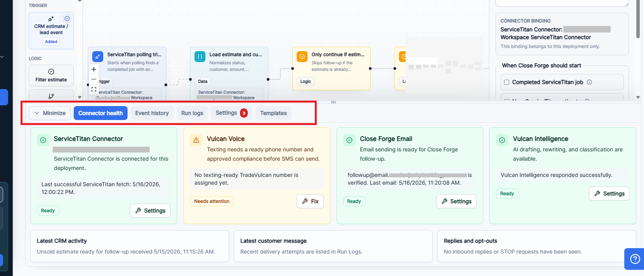Click the Vulcan Intelligence status icon
The image size is (644, 276).
[502, 140]
